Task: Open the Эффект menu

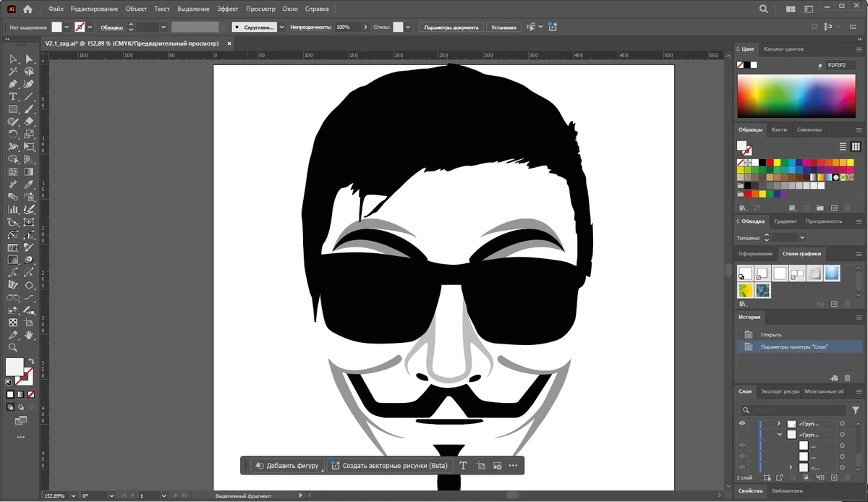Action: [x=228, y=9]
